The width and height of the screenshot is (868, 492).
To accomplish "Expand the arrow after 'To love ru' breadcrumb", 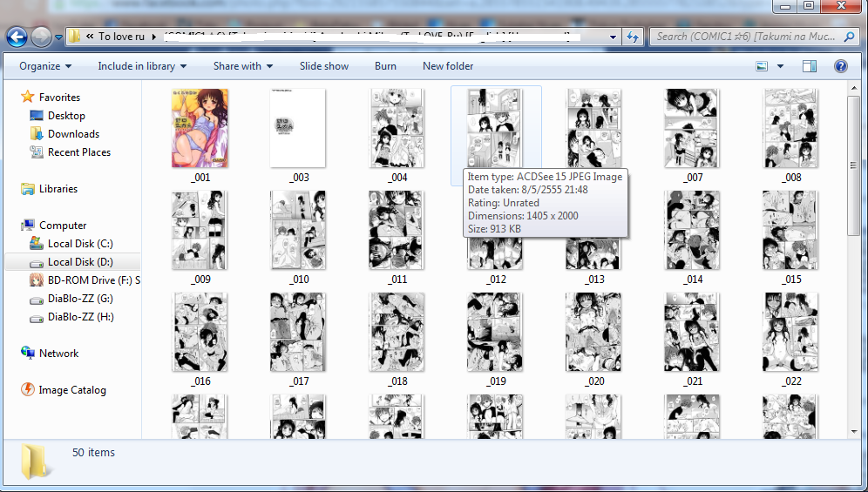I will 153,37.
